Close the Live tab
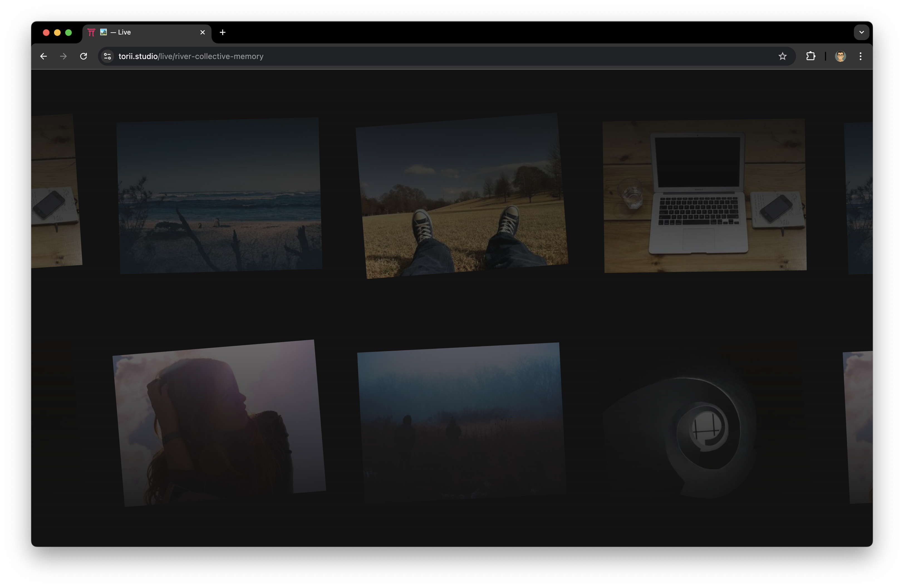904x588 pixels. pyautogui.click(x=202, y=32)
